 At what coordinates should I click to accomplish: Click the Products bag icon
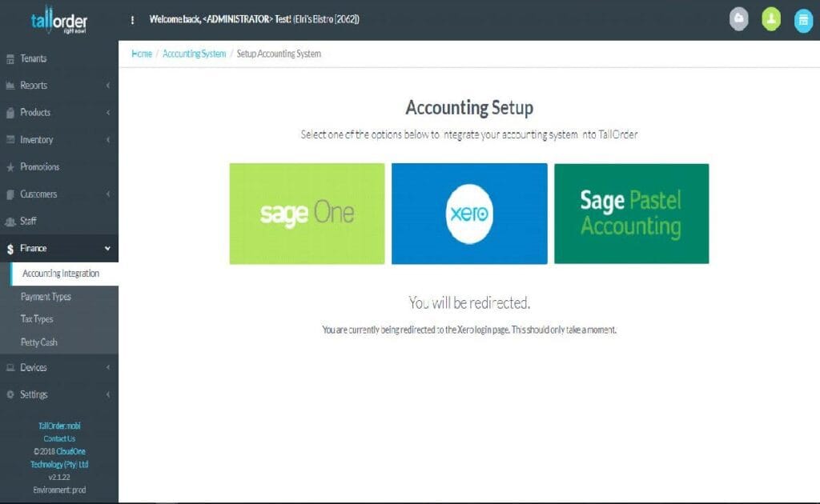(10, 113)
